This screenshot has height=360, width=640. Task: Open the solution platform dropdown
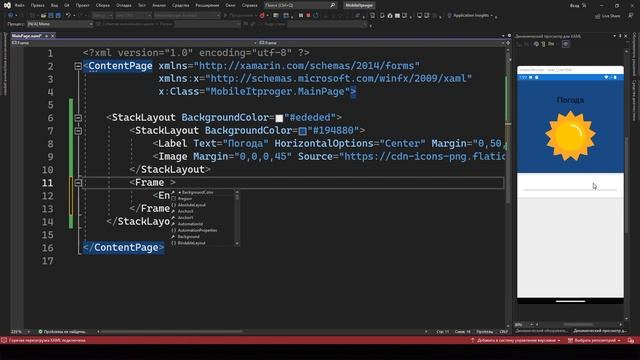(133, 16)
